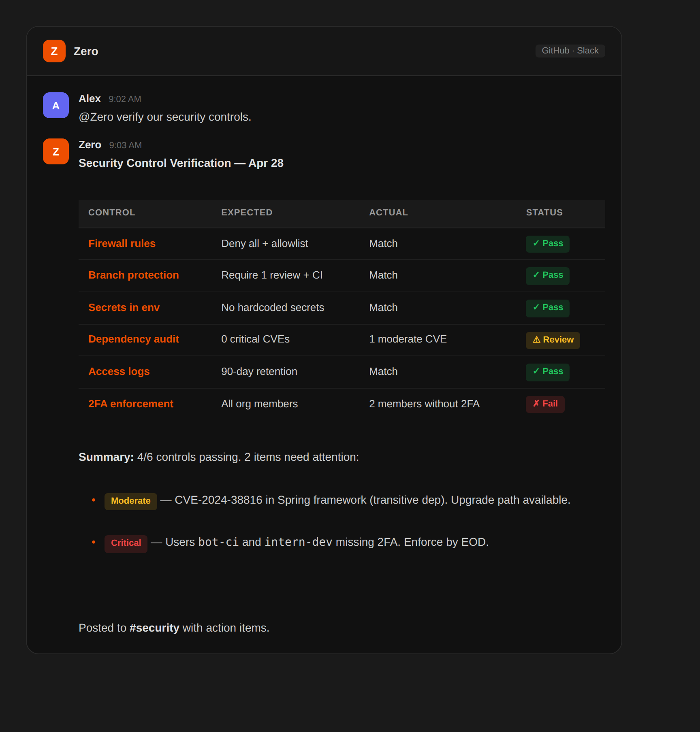Screen dimensions: 700x732
Task: Click Pass badge in Firewall rules row
Action: click(x=548, y=243)
